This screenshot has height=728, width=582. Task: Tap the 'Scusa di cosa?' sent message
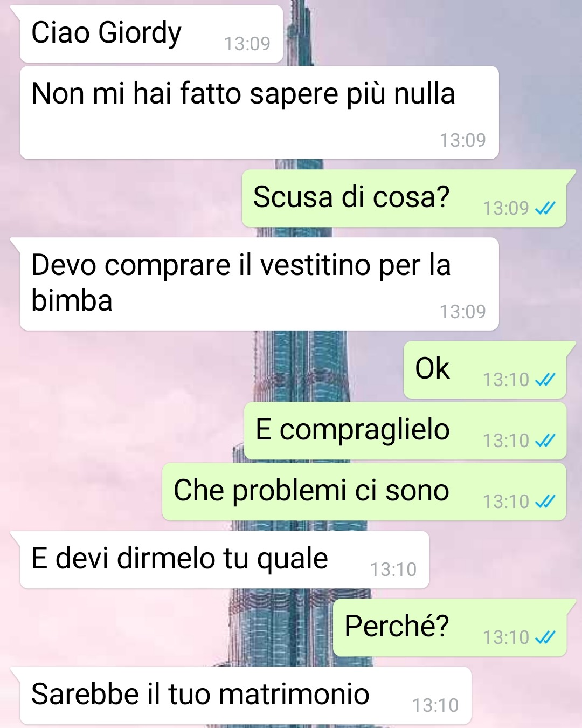point(404,198)
